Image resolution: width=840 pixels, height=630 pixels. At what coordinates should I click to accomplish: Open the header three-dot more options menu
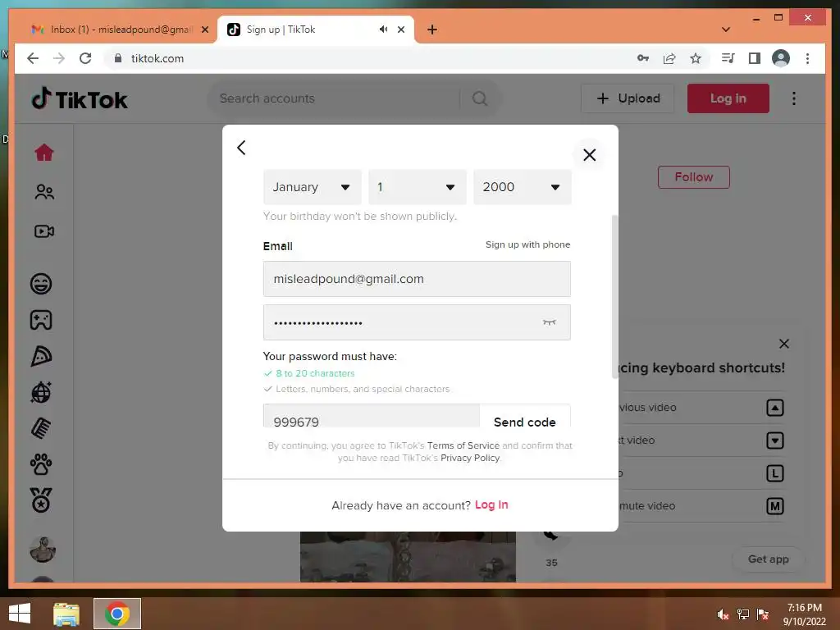point(794,98)
